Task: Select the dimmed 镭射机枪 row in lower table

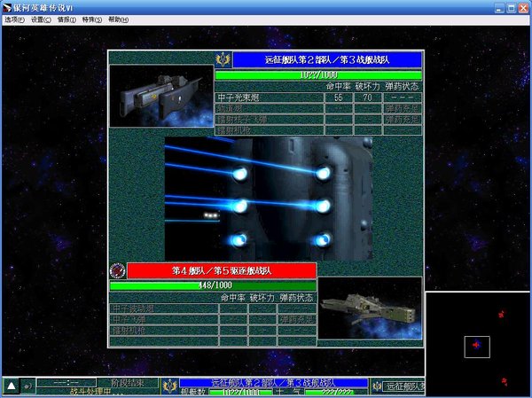Action: pyautogui.click(x=213, y=330)
